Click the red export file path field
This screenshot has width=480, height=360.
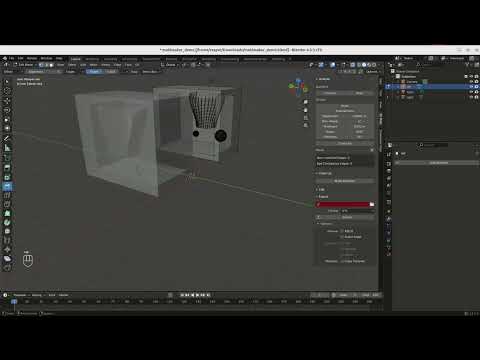tap(342, 204)
